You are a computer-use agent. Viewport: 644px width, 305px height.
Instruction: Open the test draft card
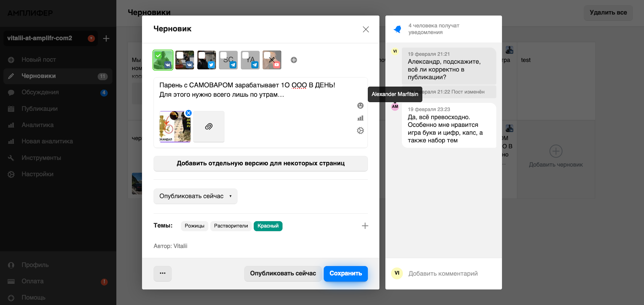tap(556, 81)
